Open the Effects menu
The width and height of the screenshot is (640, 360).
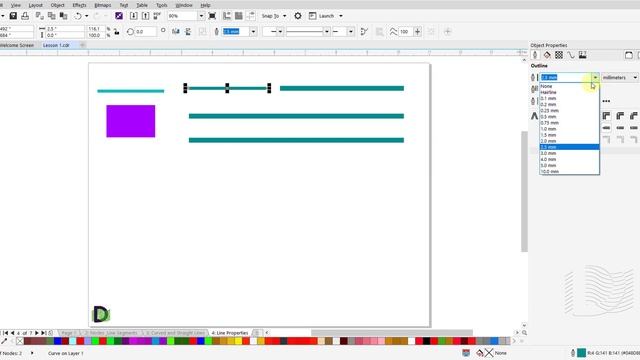[79, 5]
